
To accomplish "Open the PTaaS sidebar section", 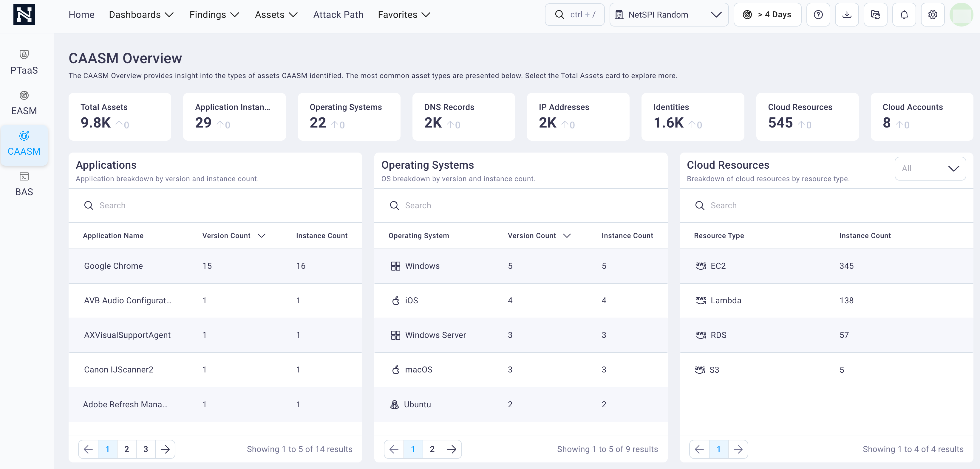I will 24,62.
